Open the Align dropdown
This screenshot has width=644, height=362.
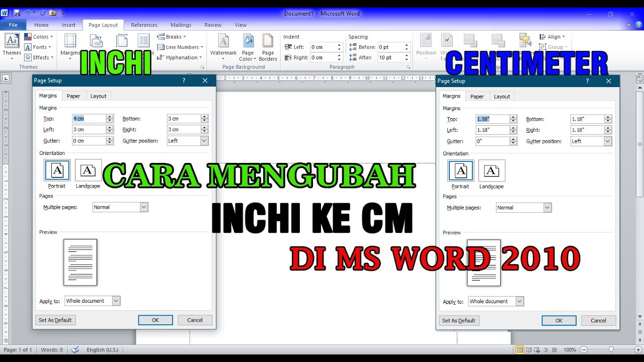(552, 37)
